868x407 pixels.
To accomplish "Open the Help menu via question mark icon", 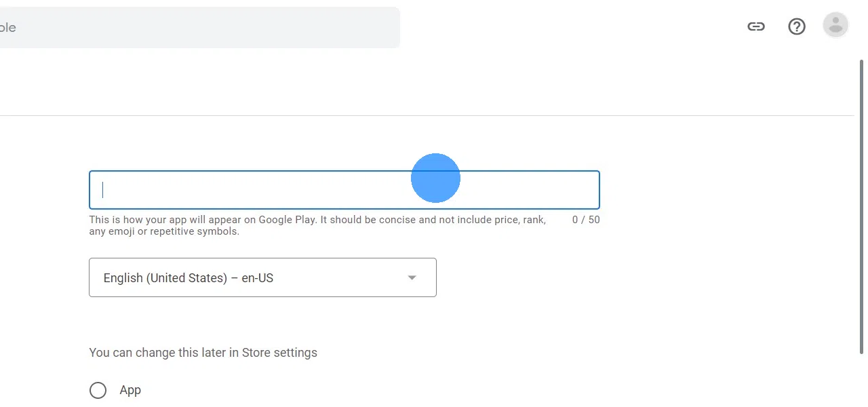I will click(x=796, y=26).
